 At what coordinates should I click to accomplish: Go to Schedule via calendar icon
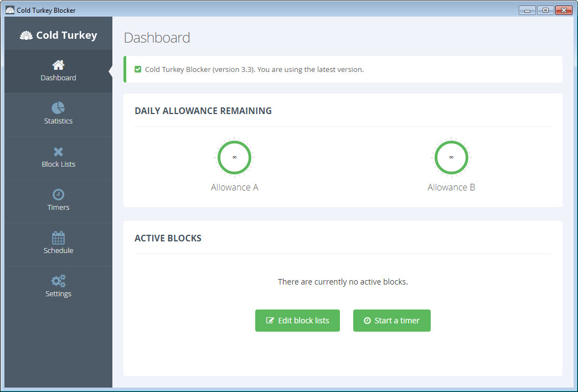pyautogui.click(x=58, y=238)
